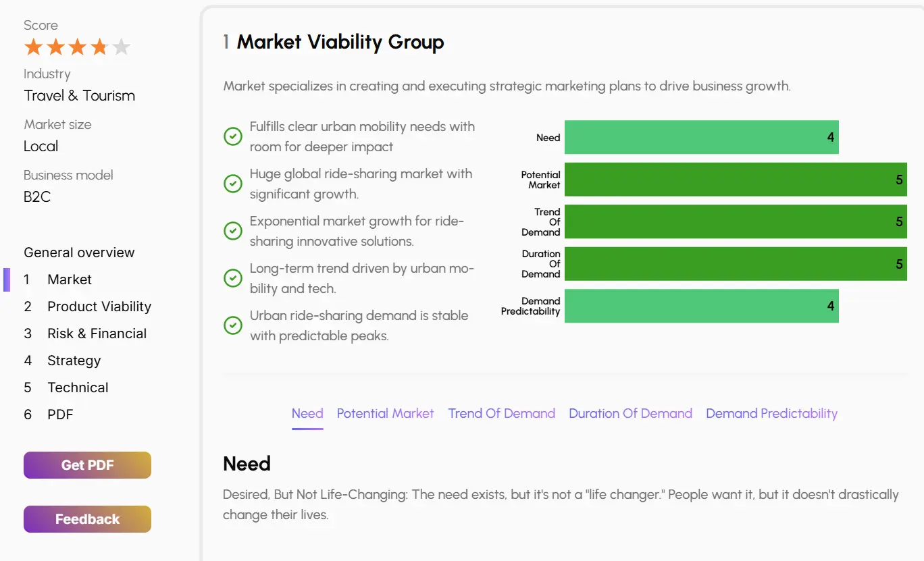This screenshot has width=924, height=561.
Task: Click the Get PDF button
Action: coord(87,464)
